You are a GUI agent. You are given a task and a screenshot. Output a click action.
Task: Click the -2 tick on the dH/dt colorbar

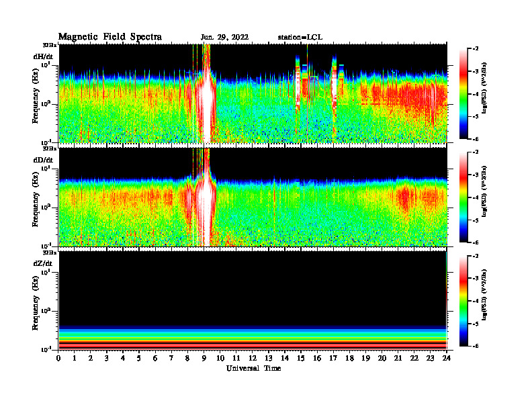point(475,49)
